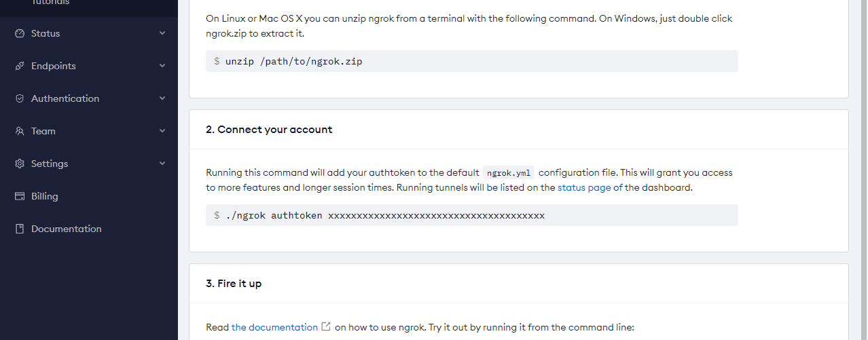Expand the Endpoints menu chevron

(x=162, y=66)
